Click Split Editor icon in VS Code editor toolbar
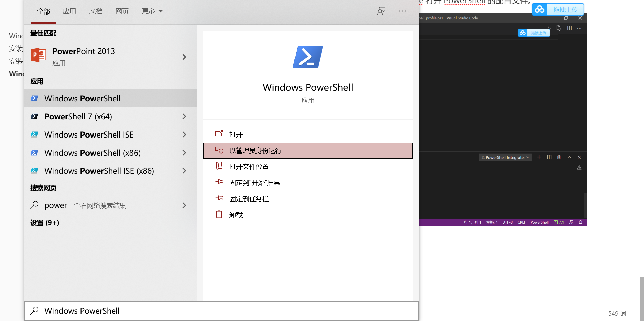644x321 pixels. point(569,28)
